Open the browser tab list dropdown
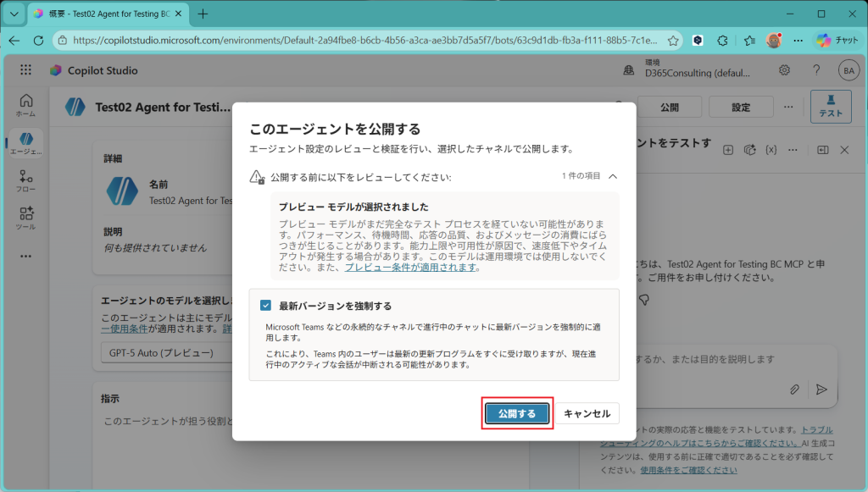868x492 pixels. [14, 14]
